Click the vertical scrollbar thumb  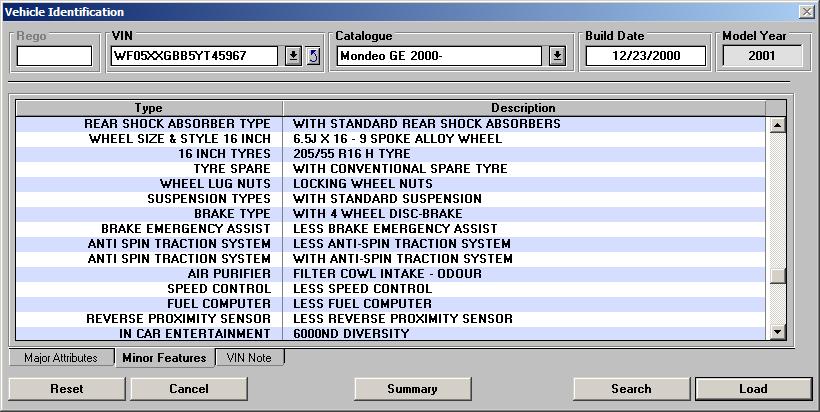click(778, 276)
